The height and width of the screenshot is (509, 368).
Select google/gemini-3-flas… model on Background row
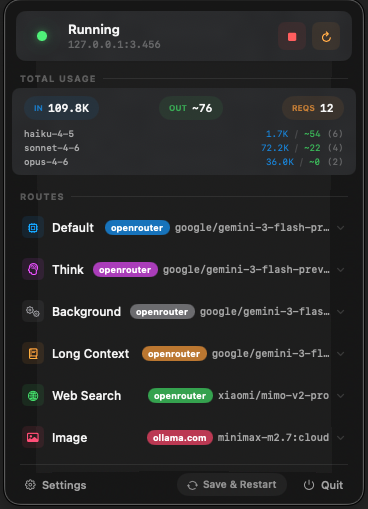(x=265, y=312)
